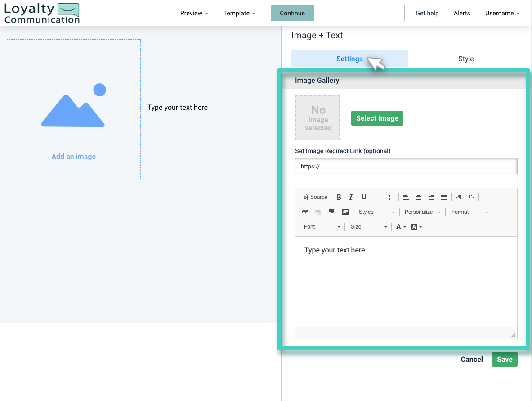Save the Image + Text settings
The image size is (532, 401).
point(505,359)
